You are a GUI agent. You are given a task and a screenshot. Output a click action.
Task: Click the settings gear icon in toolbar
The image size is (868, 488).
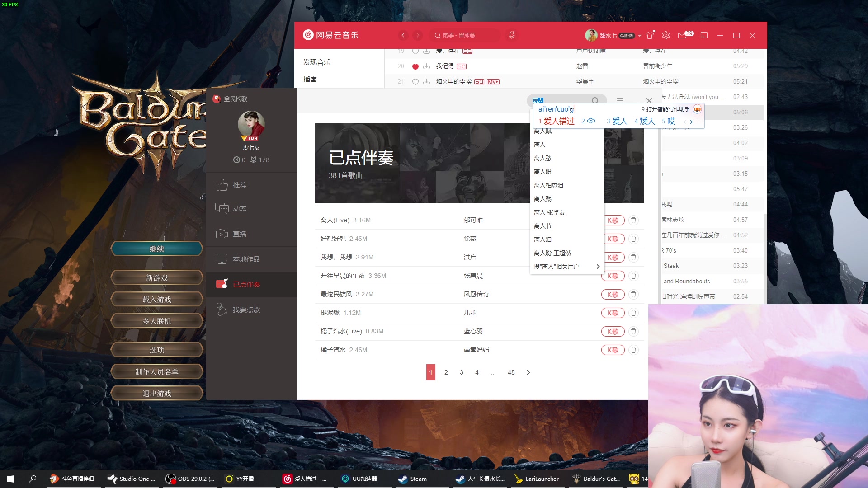(666, 35)
